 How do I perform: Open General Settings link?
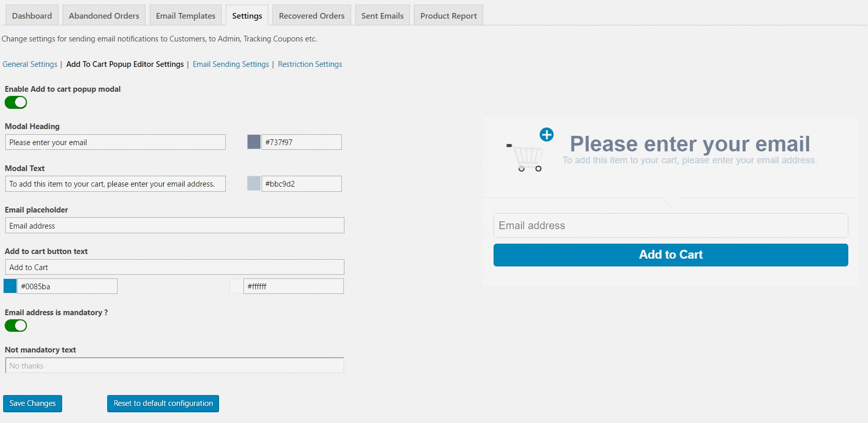30,64
